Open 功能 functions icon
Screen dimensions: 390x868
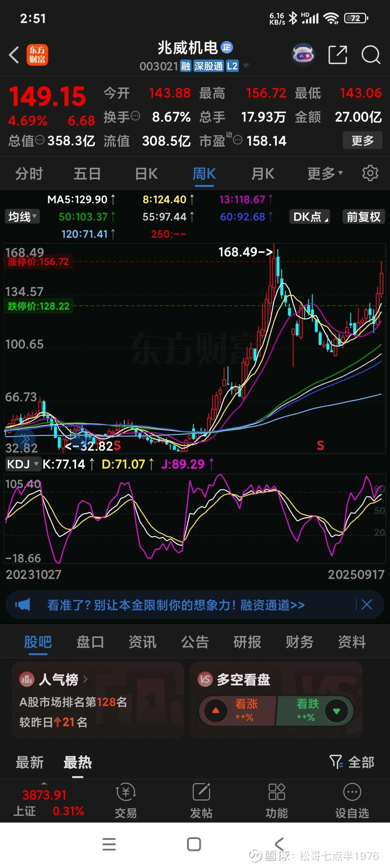tap(277, 801)
